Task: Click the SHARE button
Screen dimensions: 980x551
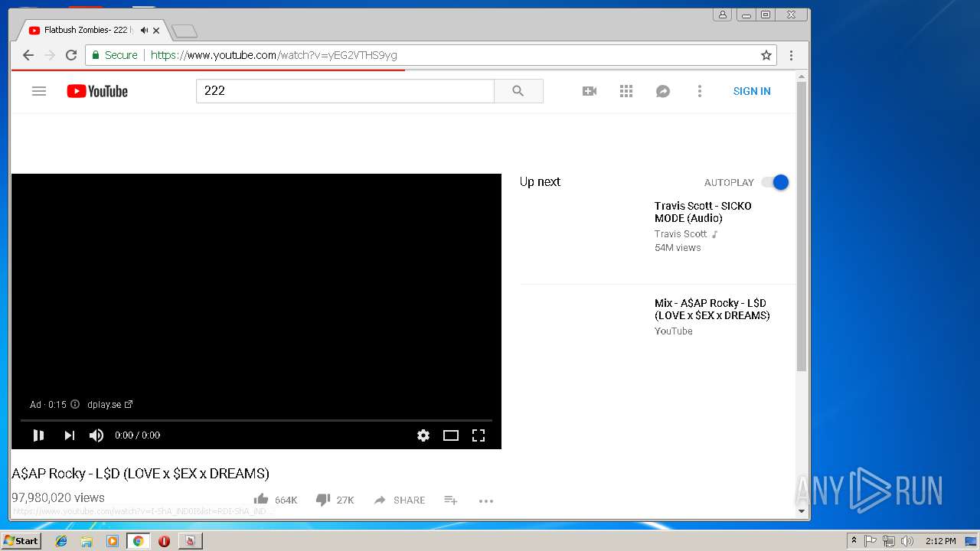Action: 399,500
